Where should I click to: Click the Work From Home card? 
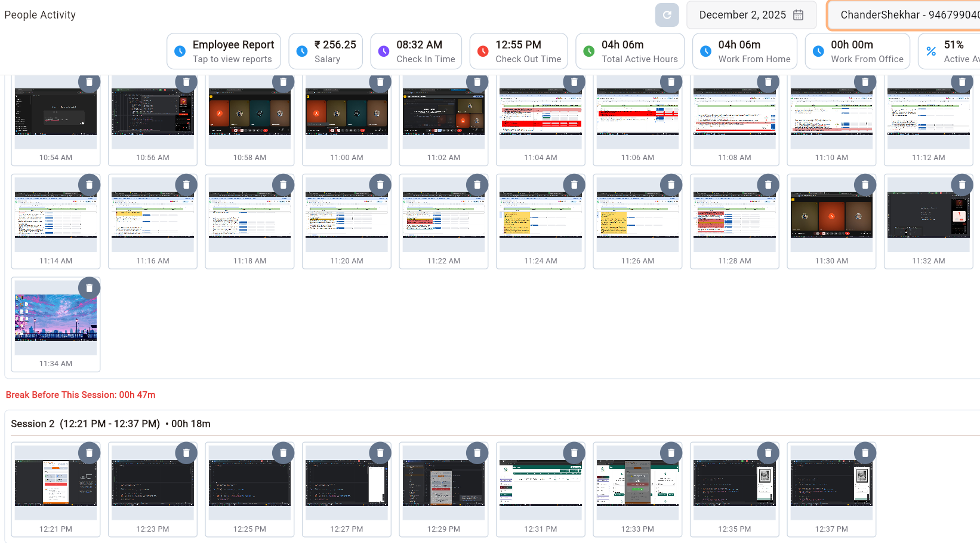(744, 51)
